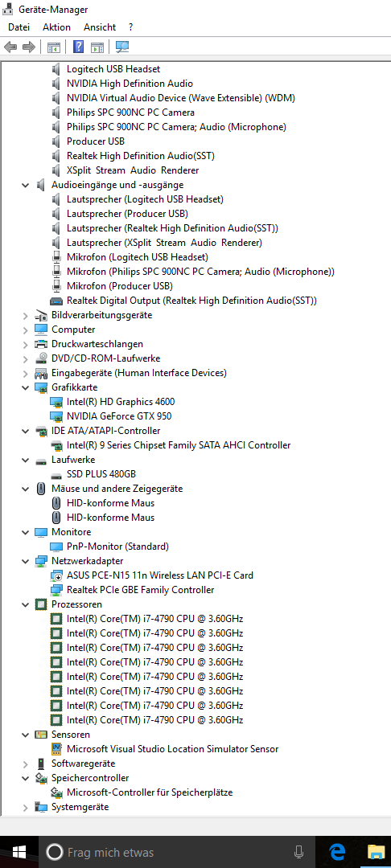Open the Ansicht menu
Image resolution: width=391 pixels, height=868 pixels.
coord(100,27)
